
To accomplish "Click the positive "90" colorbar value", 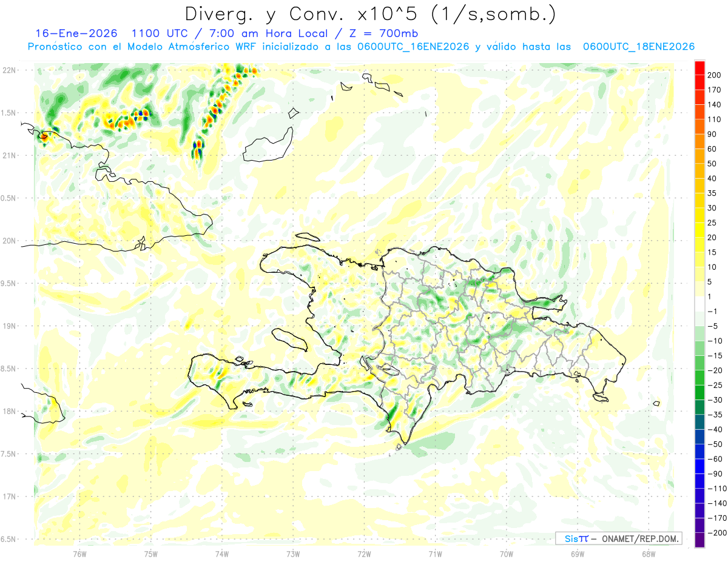I will point(713,134).
